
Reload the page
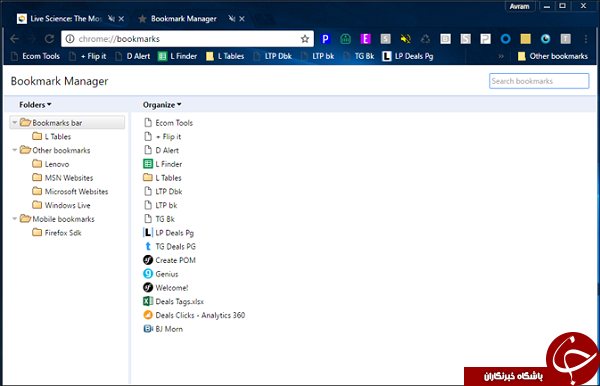click(x=49, y=39)
